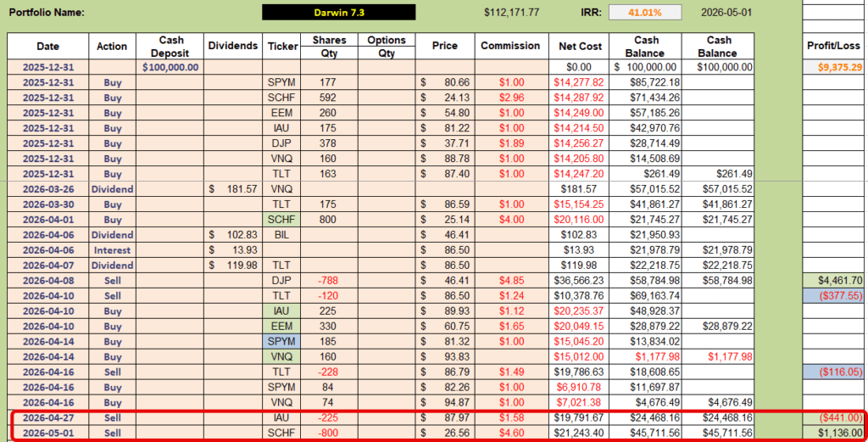The image size is (868, 442).
Task: Click the -228 TLT shares sold cell
Action: click(329, 372)
